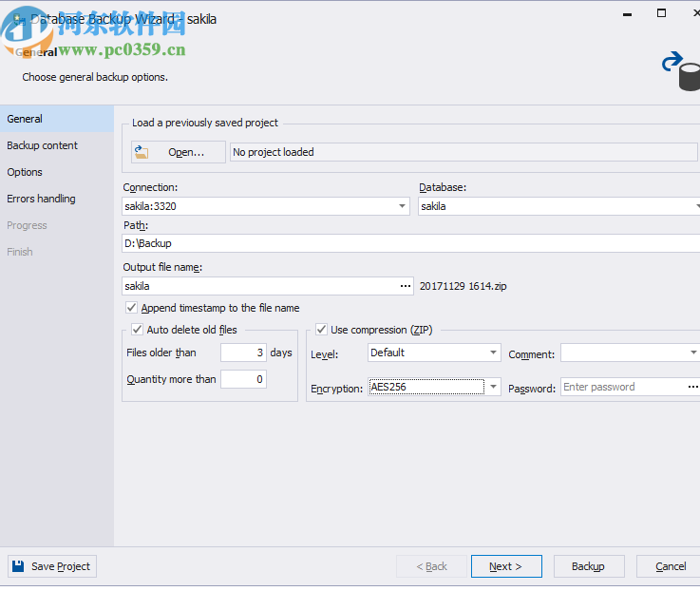Click the Default level value text
Image resolution: width=700 pixels, height=591 pixels.
click(388, 353)
